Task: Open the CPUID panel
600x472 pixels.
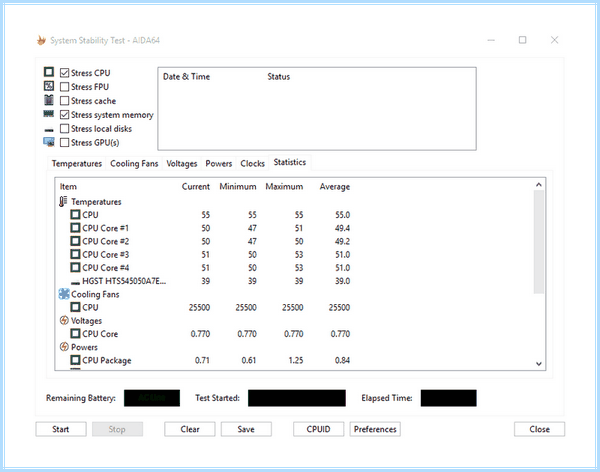Action: click(x=318, y=429)
